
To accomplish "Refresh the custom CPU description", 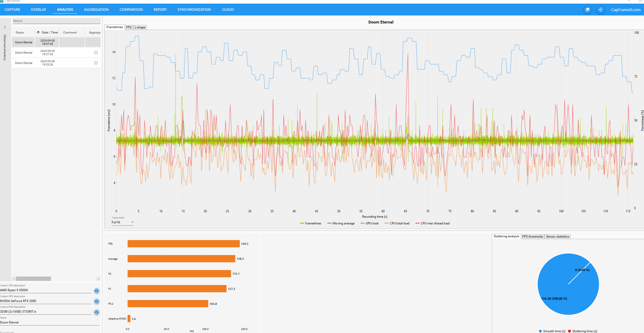I will click(97, 291).
